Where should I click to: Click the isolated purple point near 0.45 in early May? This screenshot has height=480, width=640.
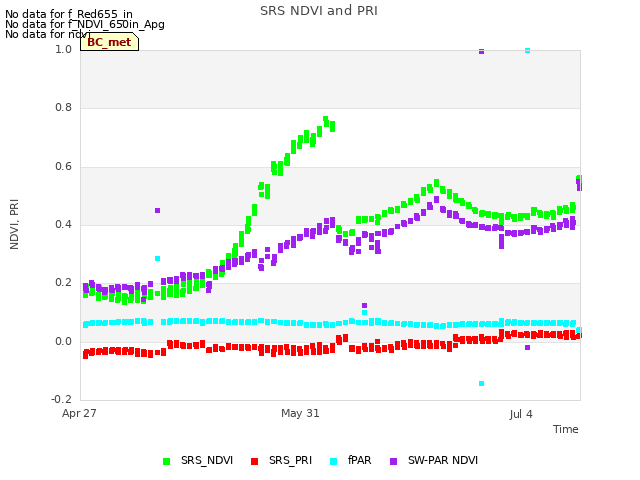[158, 211]
